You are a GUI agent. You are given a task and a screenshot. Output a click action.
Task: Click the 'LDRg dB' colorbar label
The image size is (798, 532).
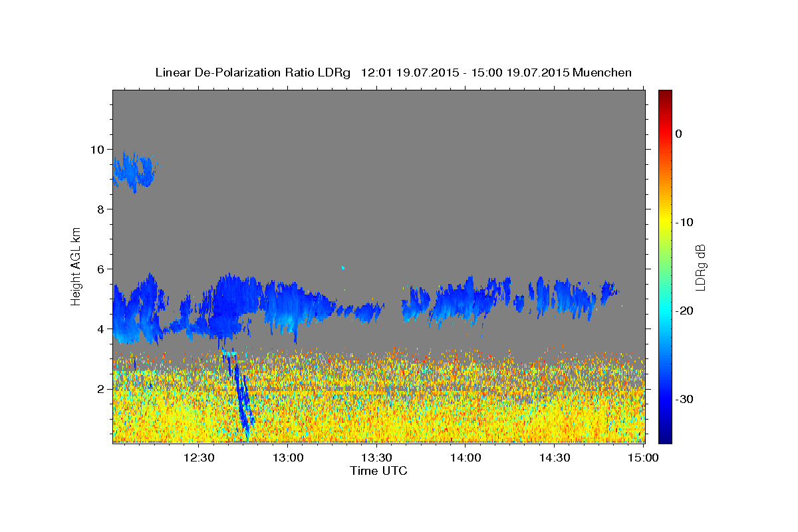[700, 267]
